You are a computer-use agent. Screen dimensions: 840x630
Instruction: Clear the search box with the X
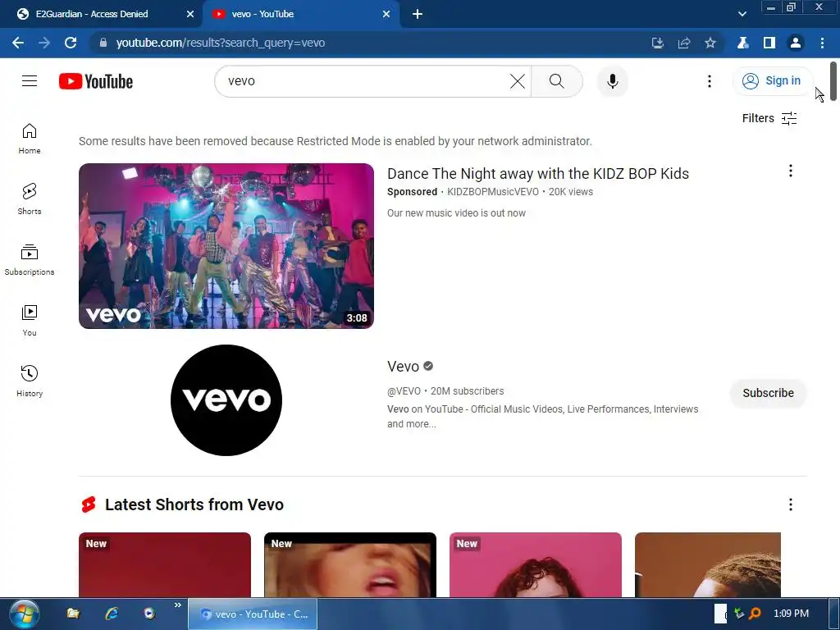pos(518,81)
